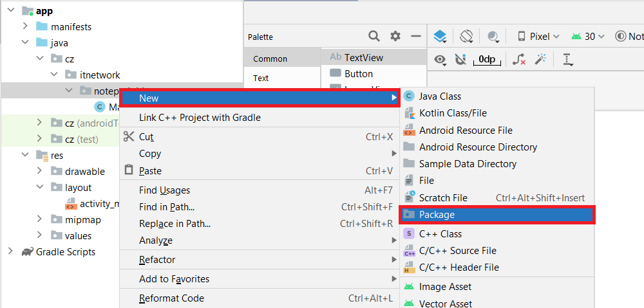Expand the manifests folder
This screenshot has width=644, height=308.
point(24,26)
